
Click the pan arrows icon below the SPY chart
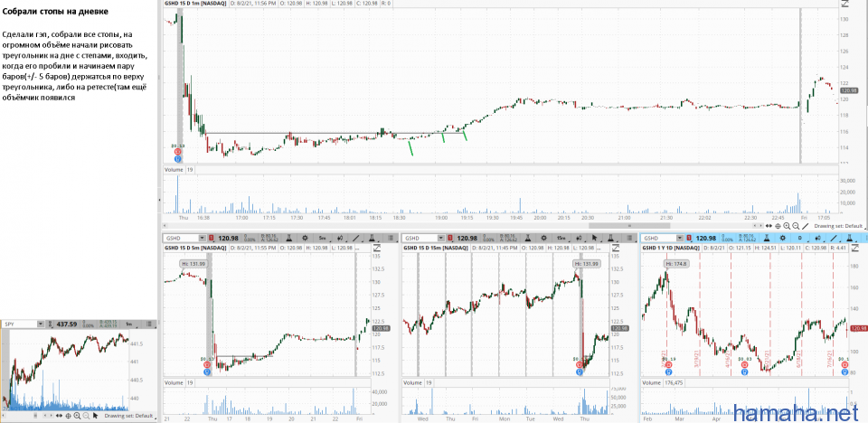[x=60, y=415]
